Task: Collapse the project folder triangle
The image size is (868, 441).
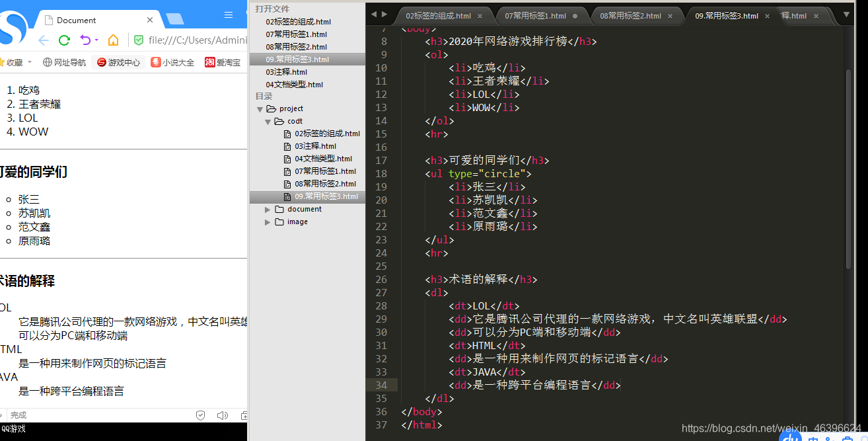Action: pyautogui.click(x=260, y=109)
